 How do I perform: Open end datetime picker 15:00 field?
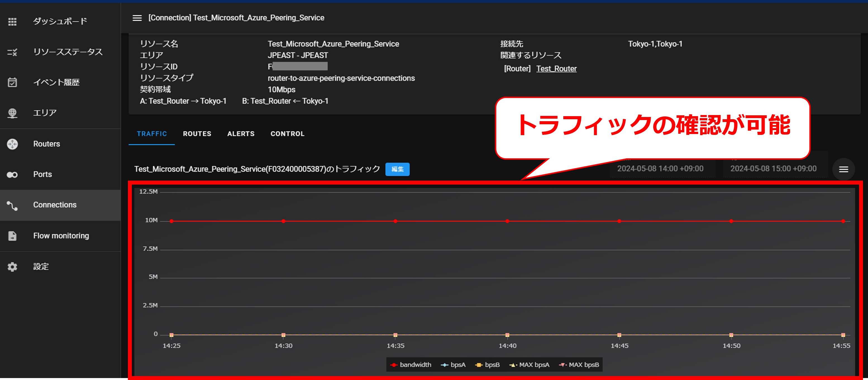pyautogui.click(x=773, y=169)
